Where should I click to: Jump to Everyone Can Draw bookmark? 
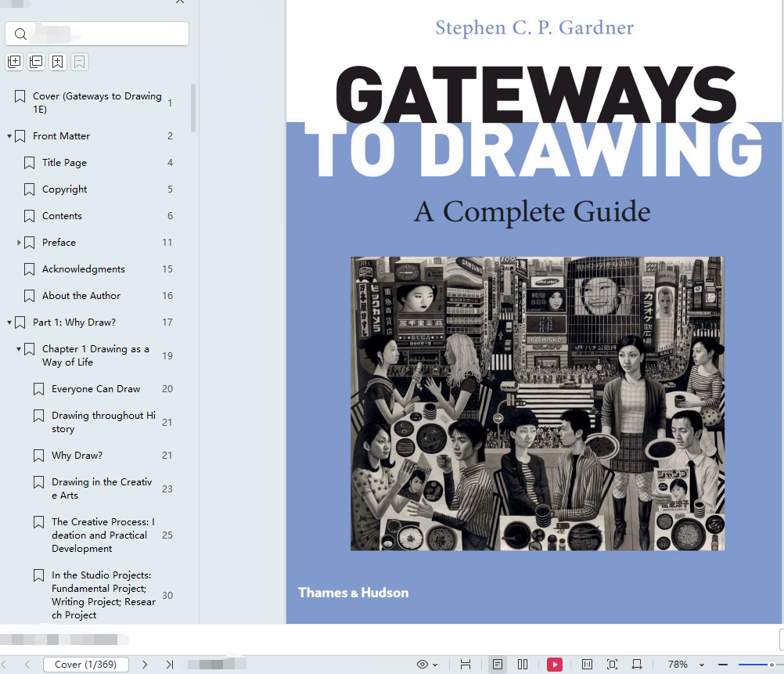pyautogui.click(x=95, y=389)
